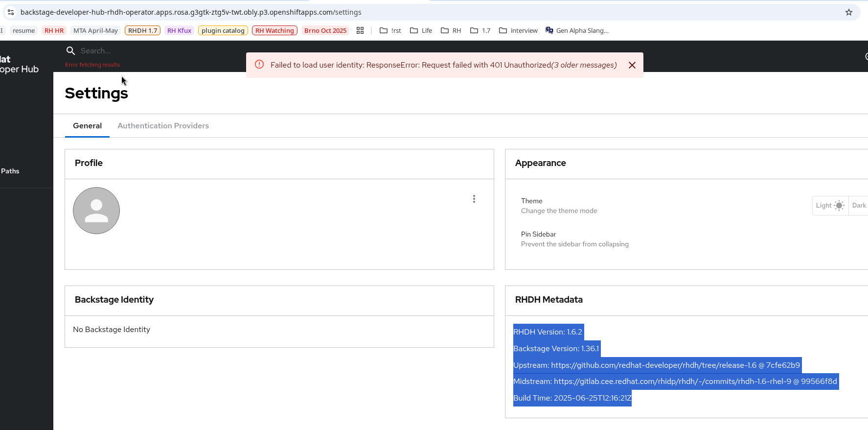Image resolution: width=868 pixels, height=430 pixels.
Task: Click the Developer Hub logo in sidebar
Action: (x=19, y=64)
